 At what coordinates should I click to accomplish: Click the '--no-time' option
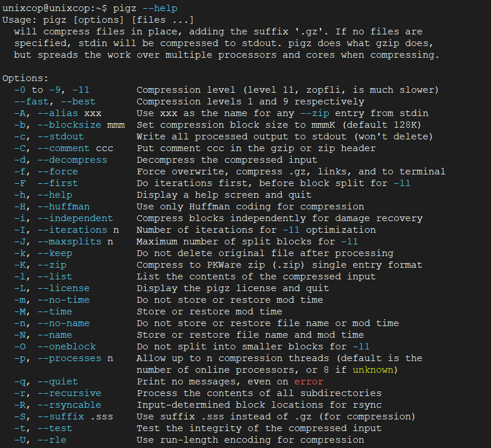[x=64, y=300]
